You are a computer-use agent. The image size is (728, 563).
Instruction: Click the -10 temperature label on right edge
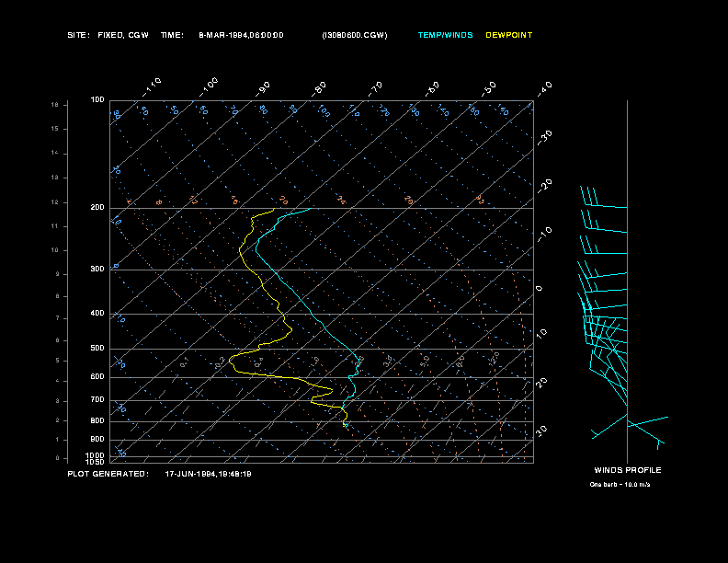[x=544, y=235]
